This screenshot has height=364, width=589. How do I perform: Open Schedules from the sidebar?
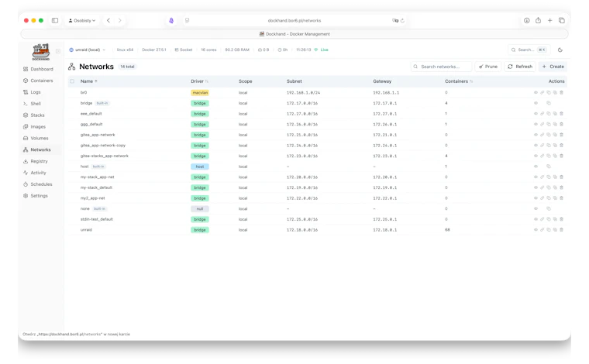(x=38, y=184)
